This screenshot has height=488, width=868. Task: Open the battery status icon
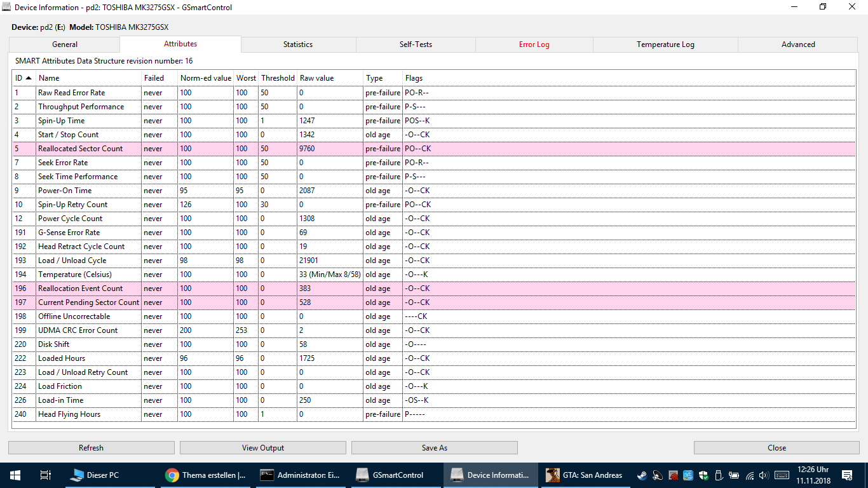(x=734, y=475)
